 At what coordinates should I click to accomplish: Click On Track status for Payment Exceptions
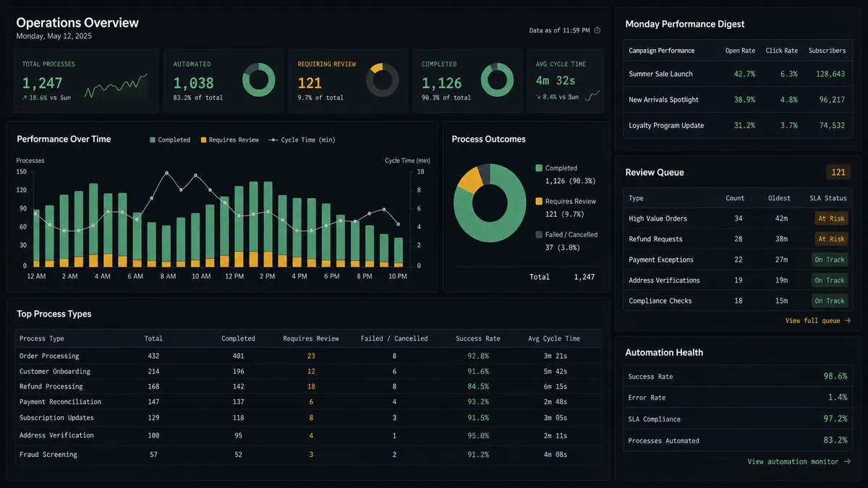click(830, 260)
